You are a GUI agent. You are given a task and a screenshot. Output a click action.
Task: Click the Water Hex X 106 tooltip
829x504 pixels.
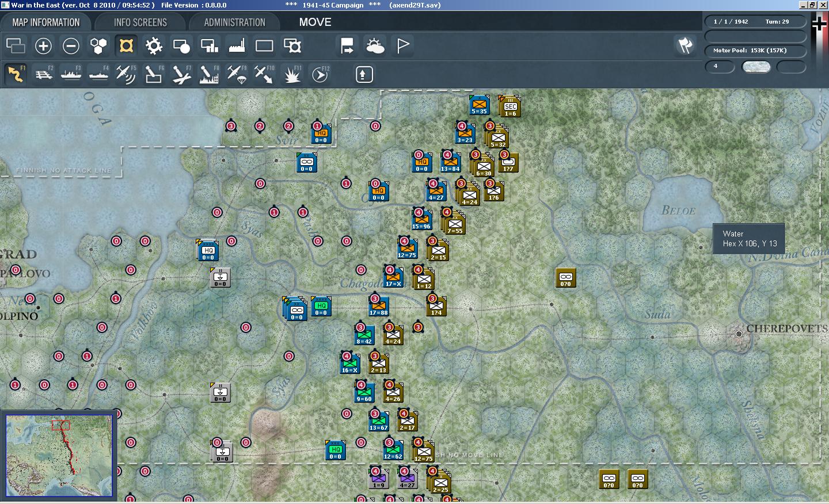749,238
